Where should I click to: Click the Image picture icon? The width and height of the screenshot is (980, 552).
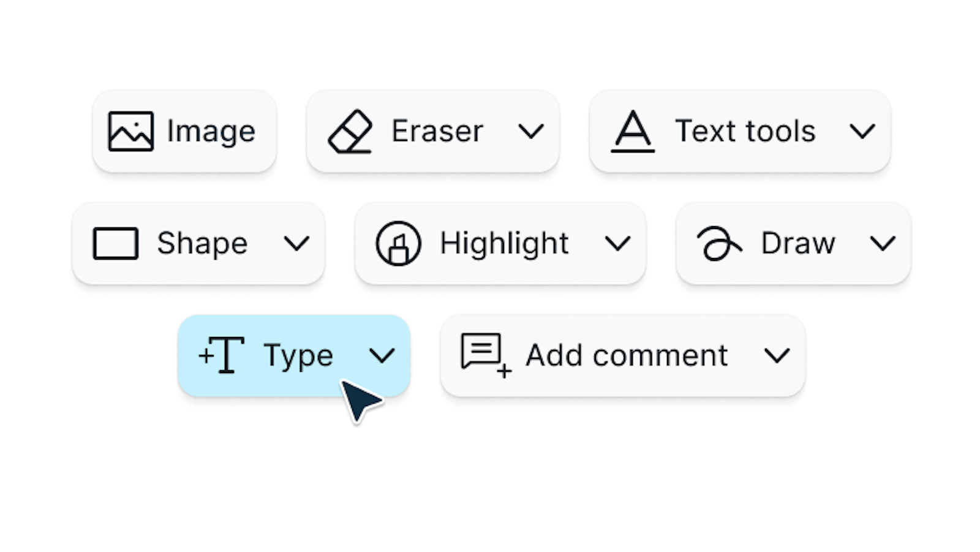click(x=130, y=131)
